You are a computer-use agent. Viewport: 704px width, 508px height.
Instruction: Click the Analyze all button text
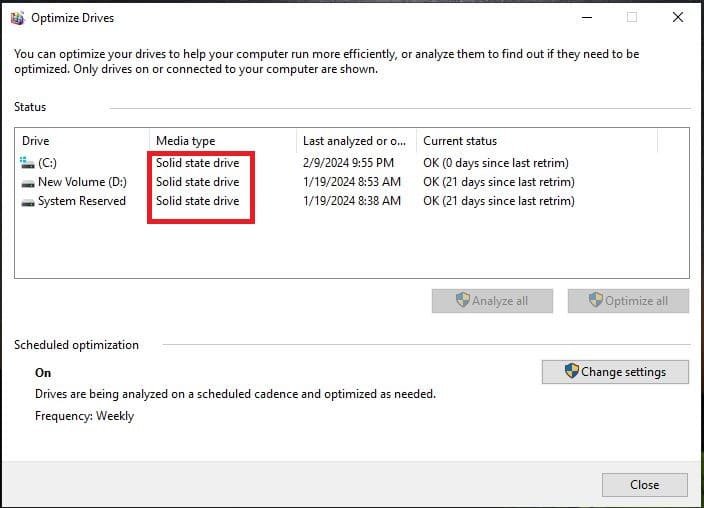coord(499,301)
